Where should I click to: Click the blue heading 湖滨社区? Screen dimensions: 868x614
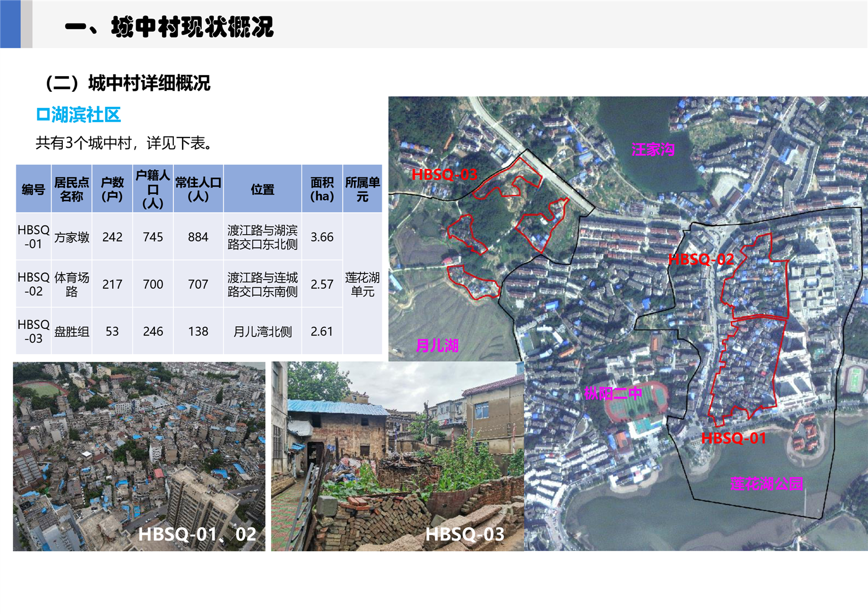(x=78, y=114)
